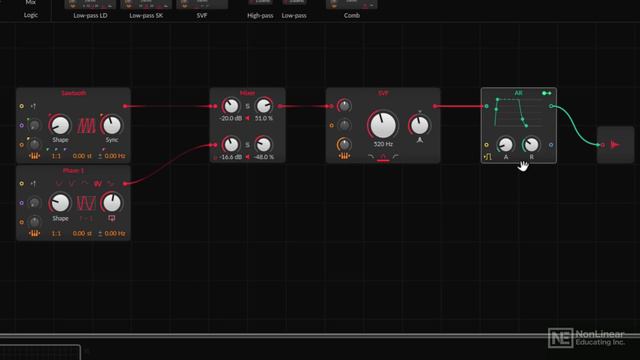Toggle Phase-1 keyboard pitch tracking icon
This screenshot has height=360, width=640.
tap(34, 233)
